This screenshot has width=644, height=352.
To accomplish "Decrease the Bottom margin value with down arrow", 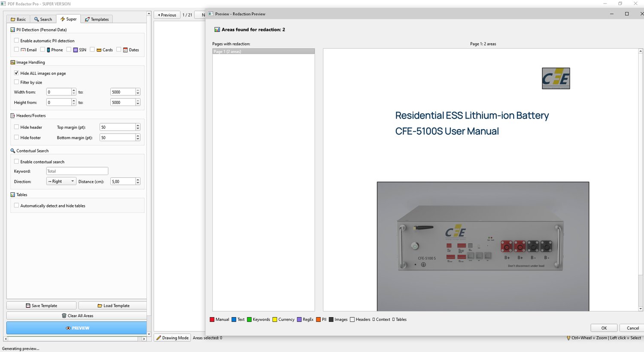I will tap(138, 139).
